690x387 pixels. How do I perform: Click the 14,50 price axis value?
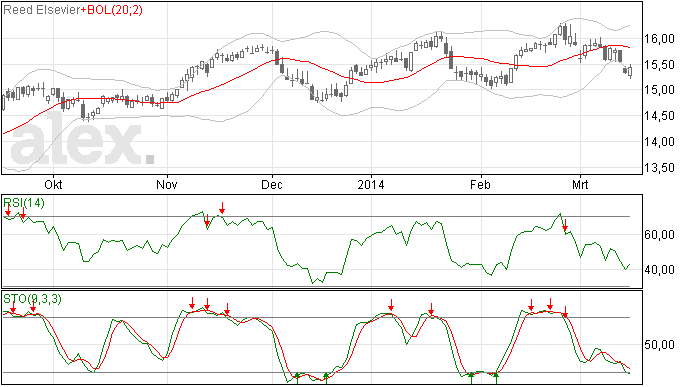pos(659,116)
